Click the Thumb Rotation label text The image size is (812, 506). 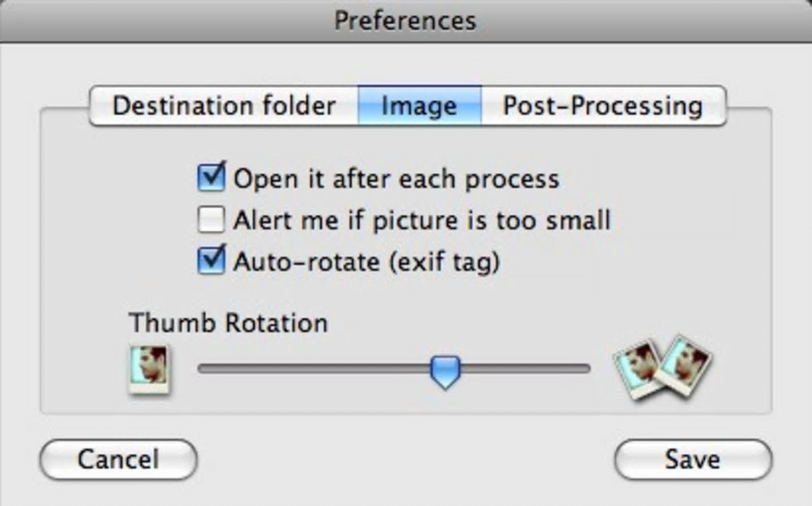click(x=228, y=323)
